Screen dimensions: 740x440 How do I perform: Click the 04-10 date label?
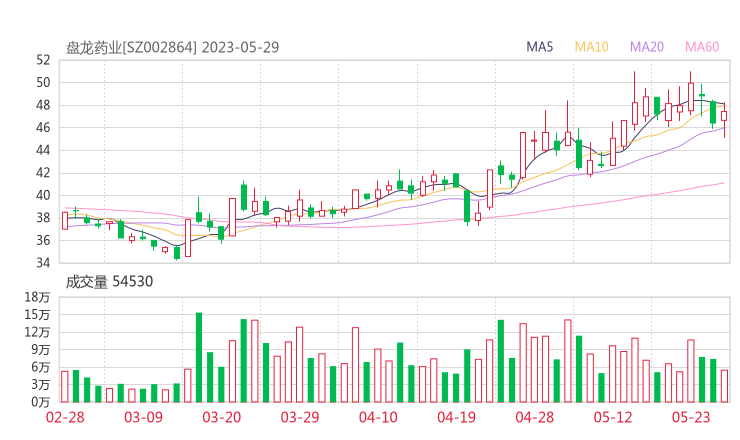pyautogui.click(x=378, y=417)
